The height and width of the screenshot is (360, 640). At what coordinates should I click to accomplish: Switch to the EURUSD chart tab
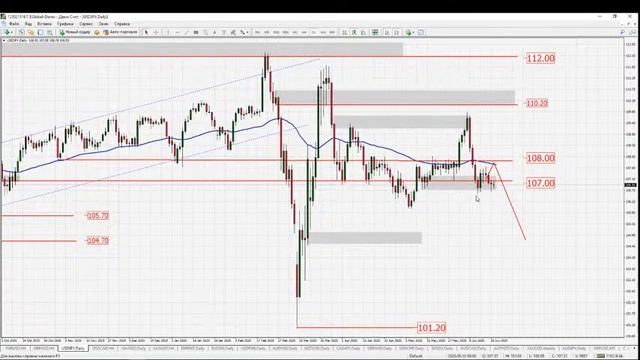click(16, 349)
